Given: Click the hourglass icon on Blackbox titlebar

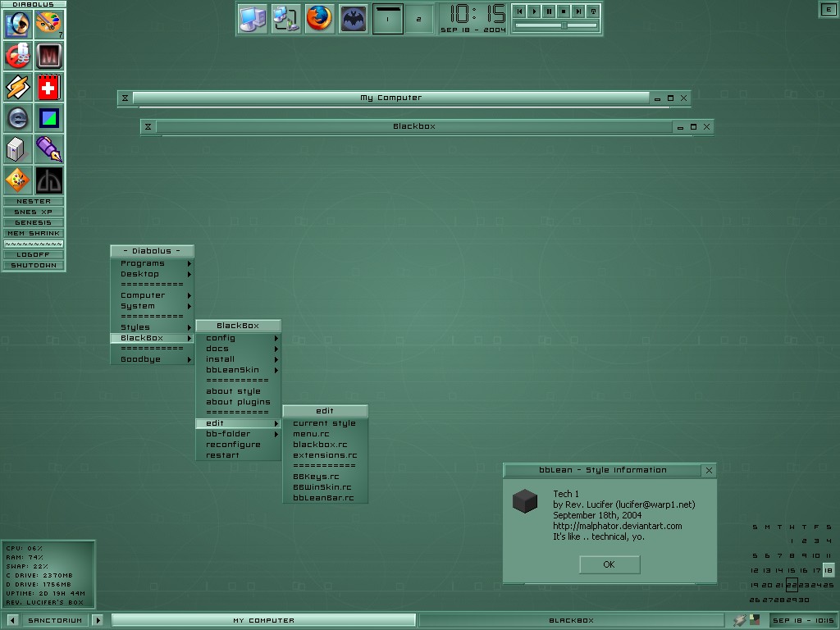Looking at the screenshot, I should pos(148,127).
